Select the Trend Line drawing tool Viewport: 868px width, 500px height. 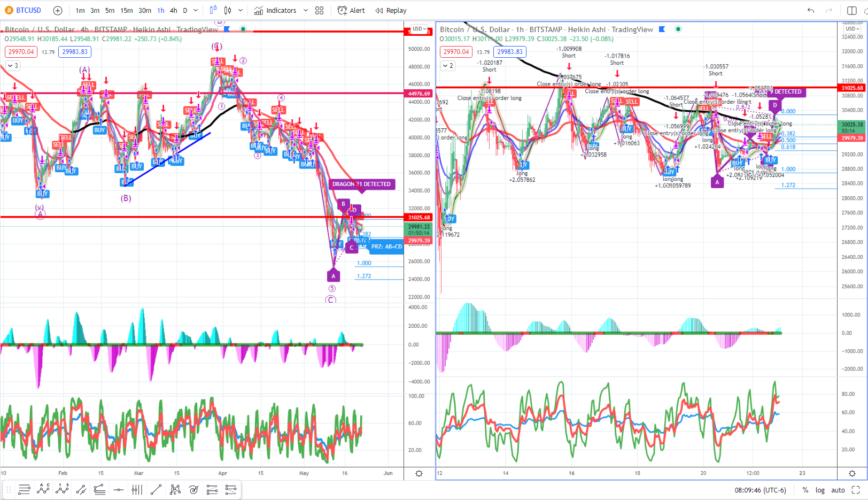pos(156,489)
